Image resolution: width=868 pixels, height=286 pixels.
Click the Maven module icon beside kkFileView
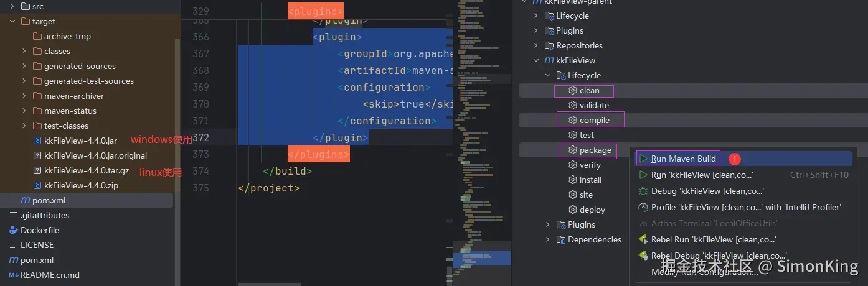(549, 60)
